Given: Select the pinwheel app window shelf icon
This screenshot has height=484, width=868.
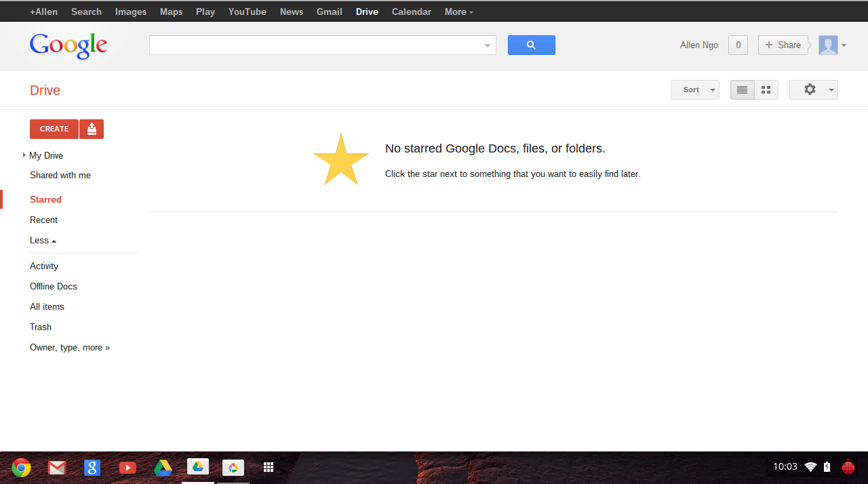Looking at the screenshot, I should 233,468.
